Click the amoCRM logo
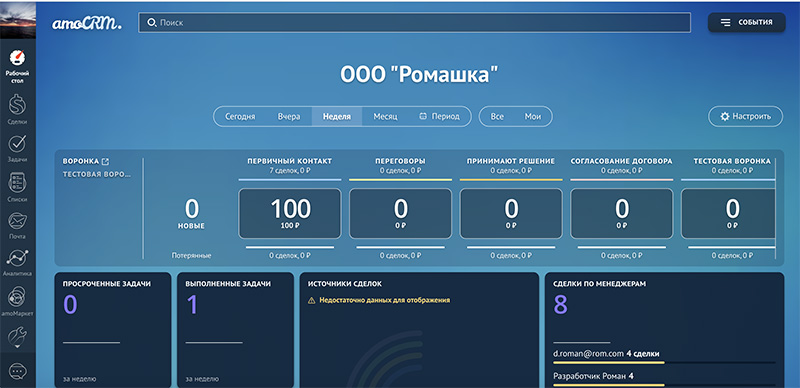Image resolution: width=800 pixels, height=388 pixels. click(87, 23)
